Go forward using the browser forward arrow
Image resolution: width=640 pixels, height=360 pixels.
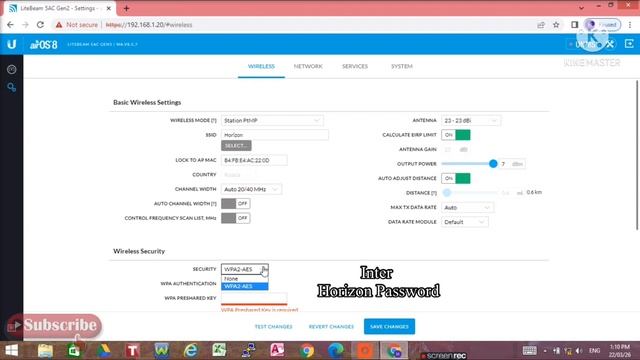tap(25, 25)
